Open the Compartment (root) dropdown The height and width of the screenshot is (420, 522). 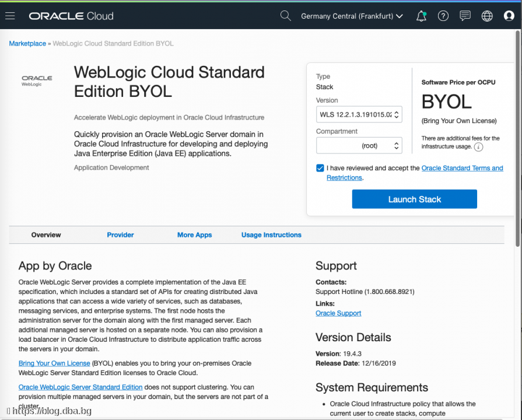359,146
